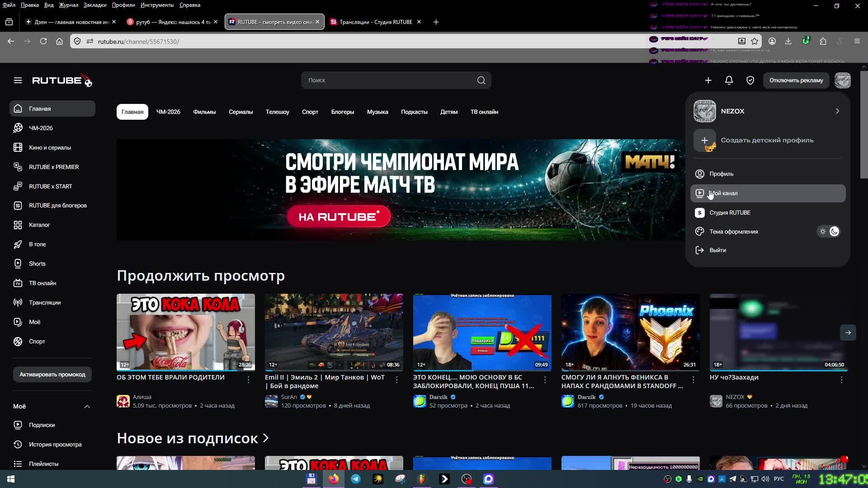Open options for СМОГУ ЛИ Я АПНУТЬ video

pos(693,380)
